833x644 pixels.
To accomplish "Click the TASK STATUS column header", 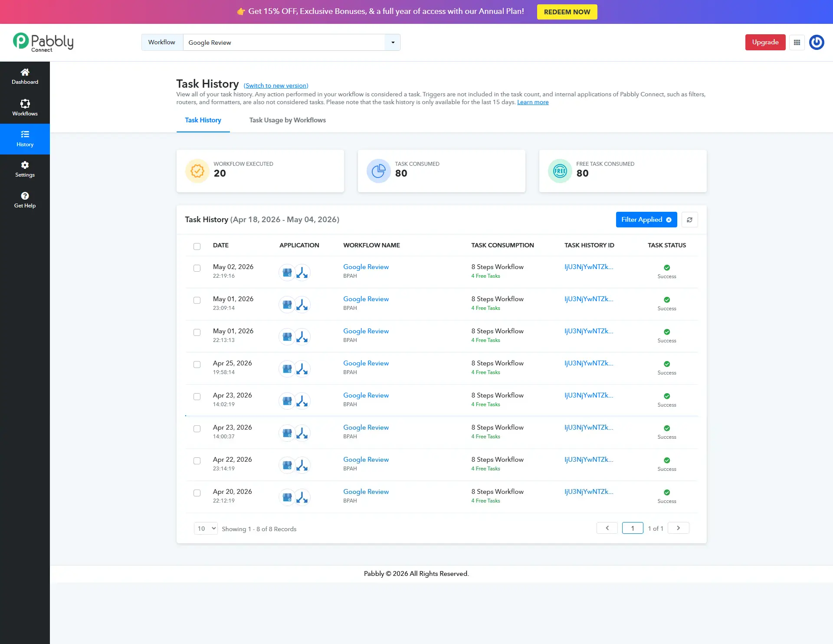I will pos(667,245).
